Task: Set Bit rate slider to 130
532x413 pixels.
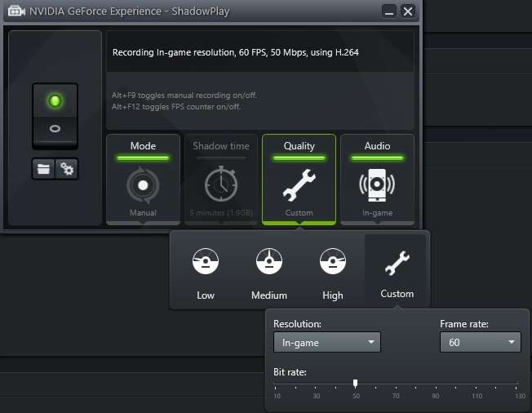Action: [x=516, y=384]
